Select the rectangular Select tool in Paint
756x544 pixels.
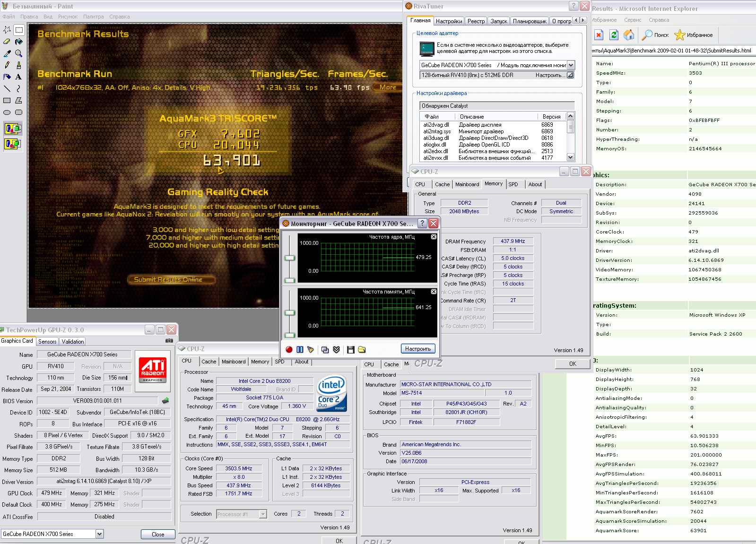(19, 30)
